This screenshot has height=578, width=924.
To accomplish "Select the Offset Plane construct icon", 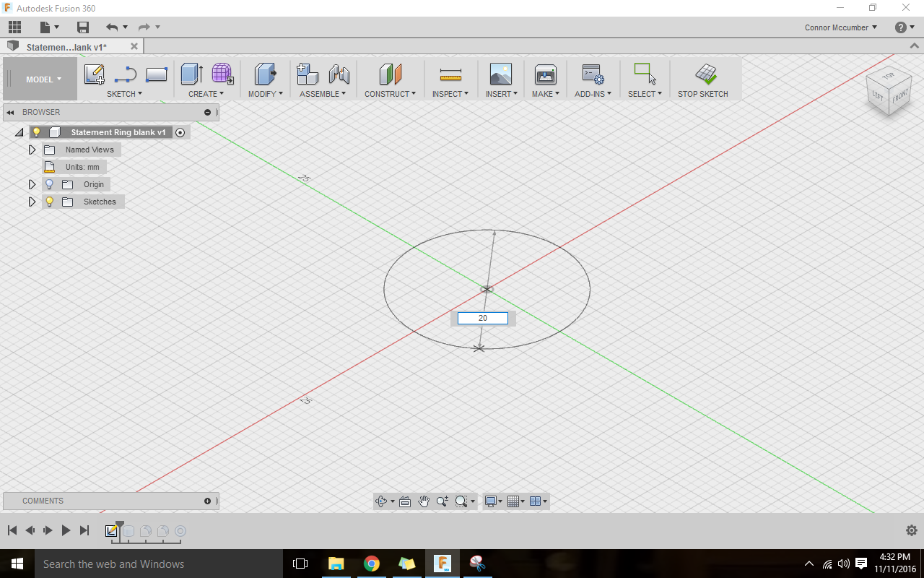I will click(x=390, y=74).
